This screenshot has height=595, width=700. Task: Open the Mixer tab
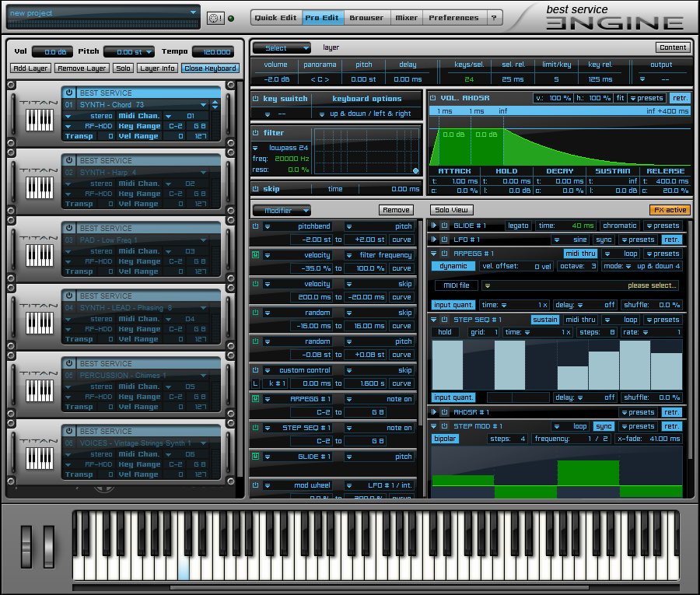[x=406, y=18]
